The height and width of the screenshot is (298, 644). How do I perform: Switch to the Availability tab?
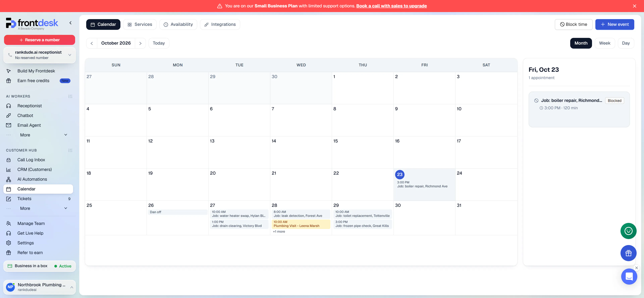(x=178, y=24)
